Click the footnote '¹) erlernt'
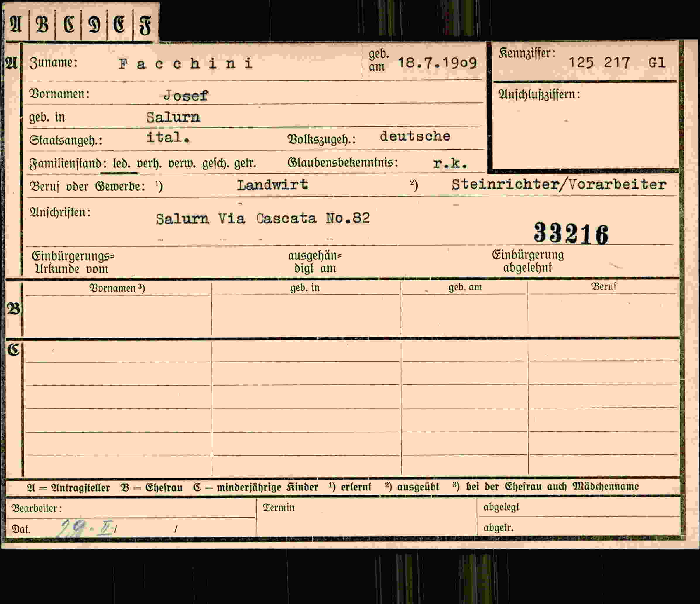700x604 pixels. (x=350, y=487)
